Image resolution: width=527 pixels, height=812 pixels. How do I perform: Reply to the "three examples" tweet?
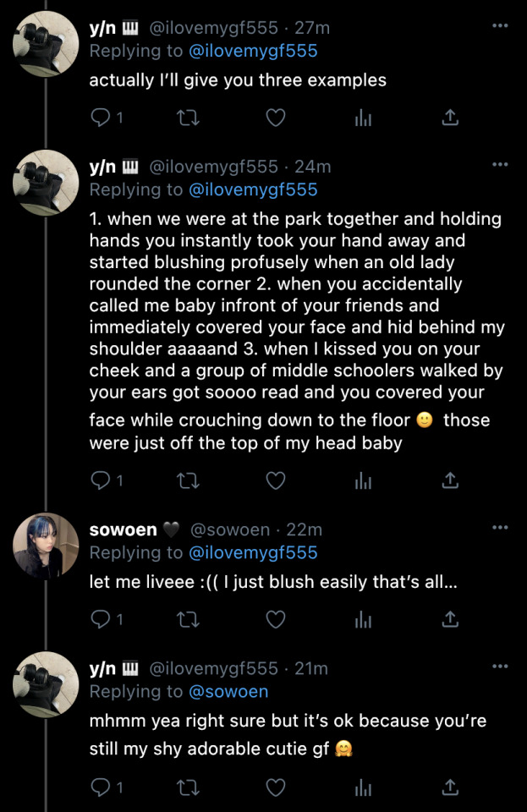(100, 118)
